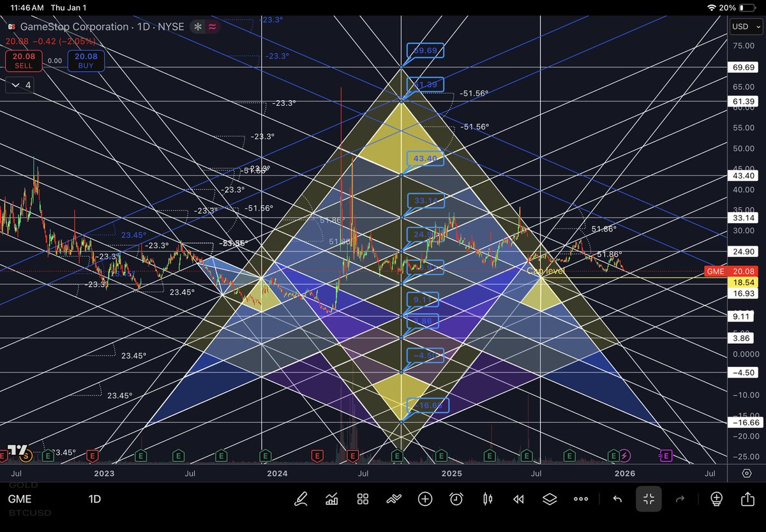The width and height of the screenshot is (766, 532).
Task: Tap the purple lightning event marker
Action: 625,455
